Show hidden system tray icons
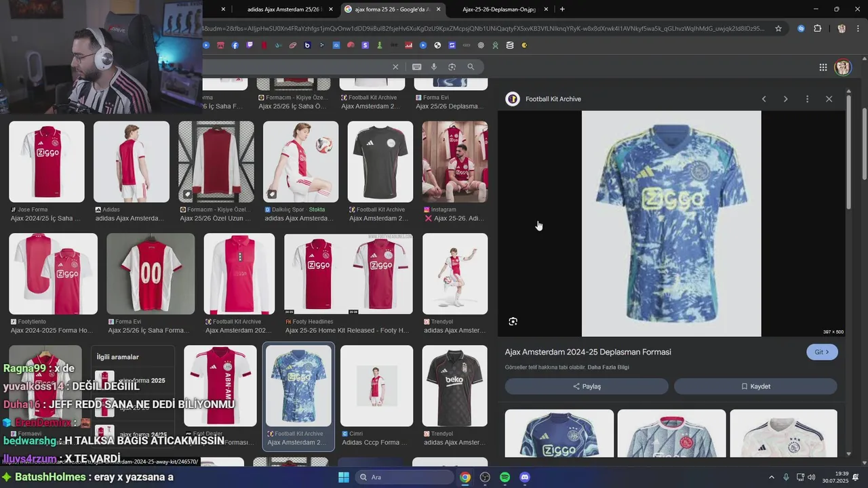 pyautogui.click(x=772, y=477)
